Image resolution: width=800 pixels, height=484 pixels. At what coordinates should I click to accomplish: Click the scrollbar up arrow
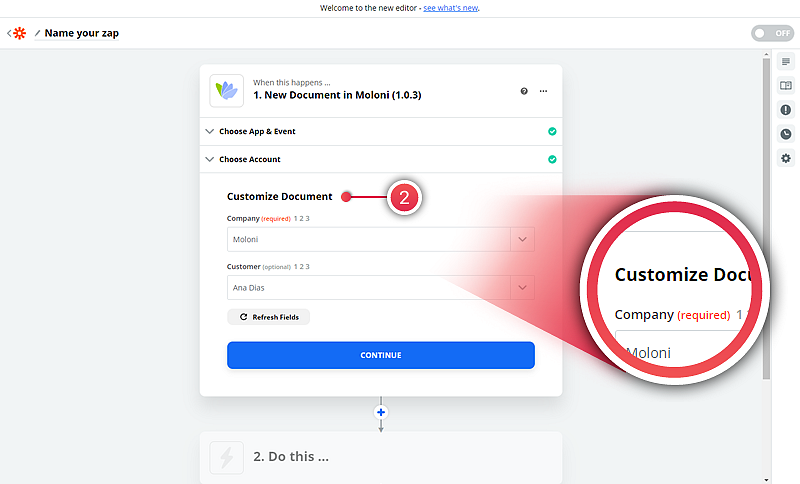[766, 54]
